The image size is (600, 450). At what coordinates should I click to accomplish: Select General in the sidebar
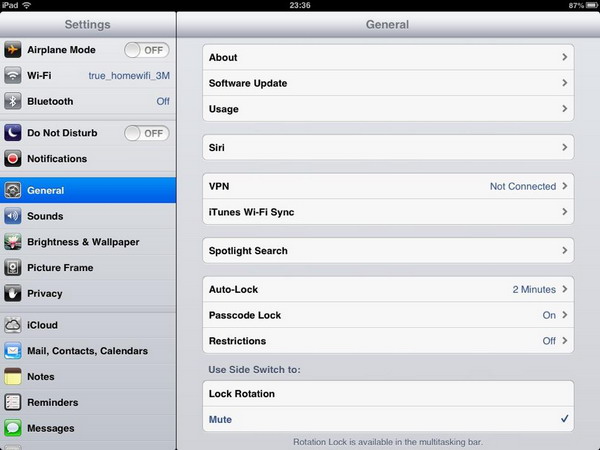(88, 190)
